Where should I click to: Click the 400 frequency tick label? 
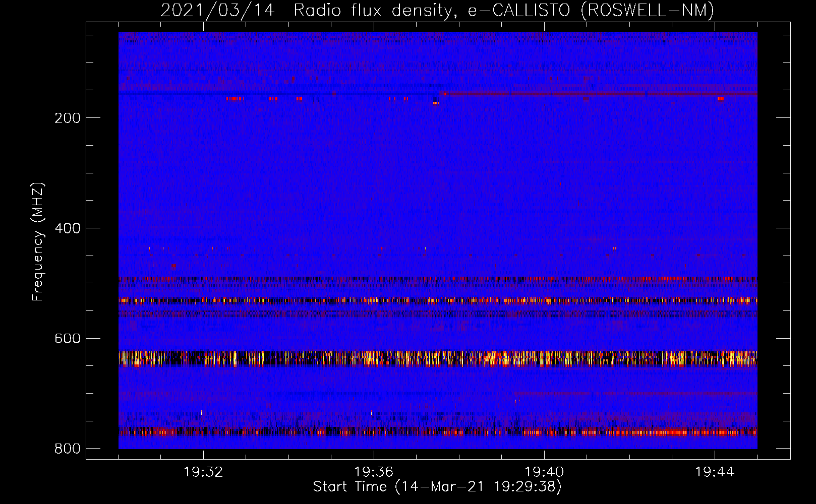(68, 228)
